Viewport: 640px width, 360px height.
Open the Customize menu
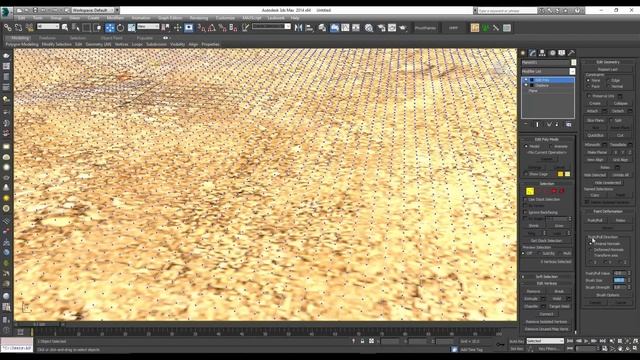(225, 18)
